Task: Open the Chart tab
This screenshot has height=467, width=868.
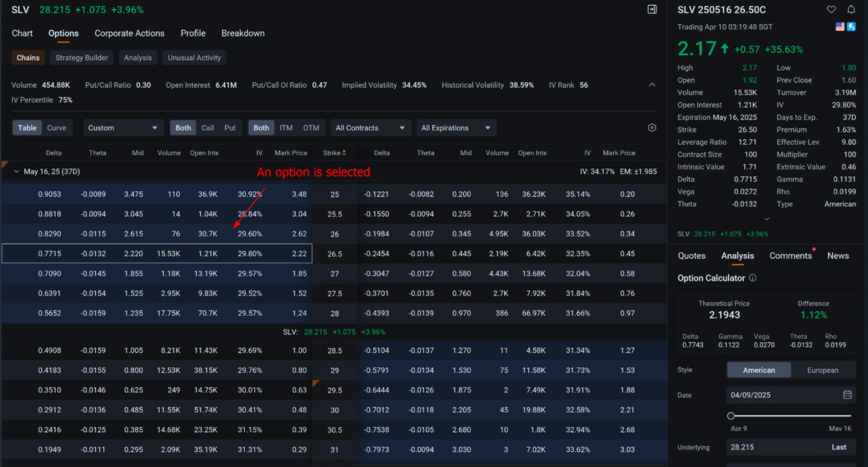Action: 22,33
